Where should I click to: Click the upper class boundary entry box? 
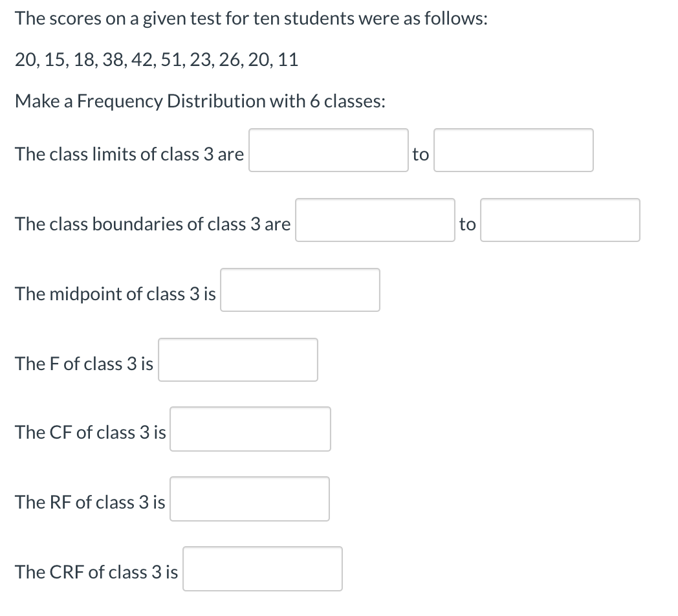[x=560, y=220]
